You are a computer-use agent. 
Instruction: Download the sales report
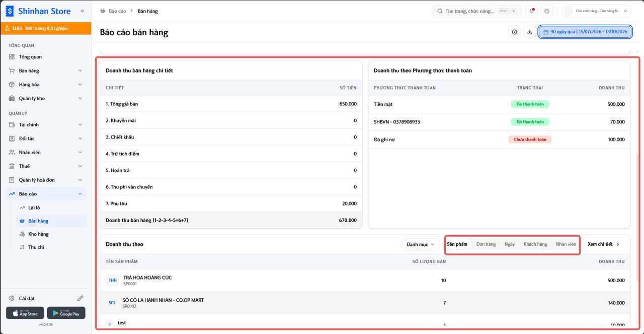coord(529,32)
